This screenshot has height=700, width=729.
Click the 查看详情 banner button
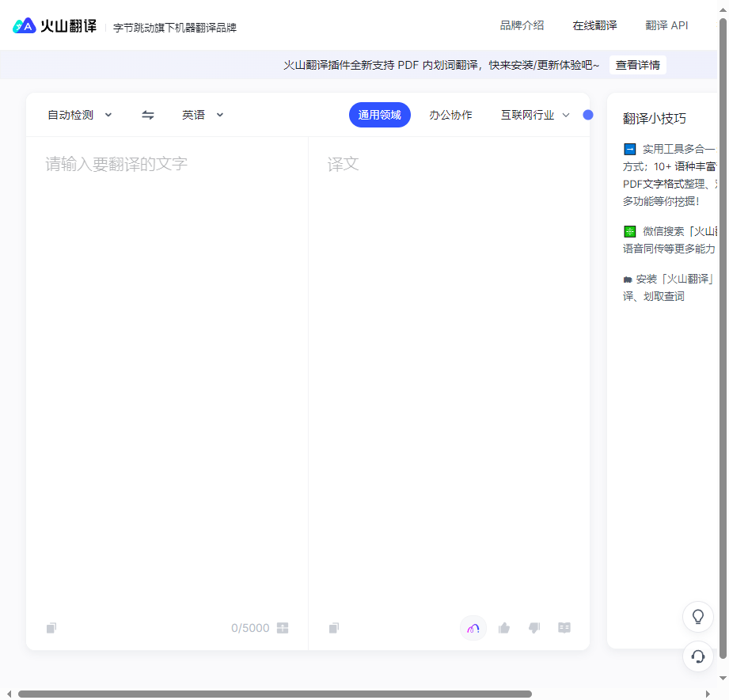[638, 65]
